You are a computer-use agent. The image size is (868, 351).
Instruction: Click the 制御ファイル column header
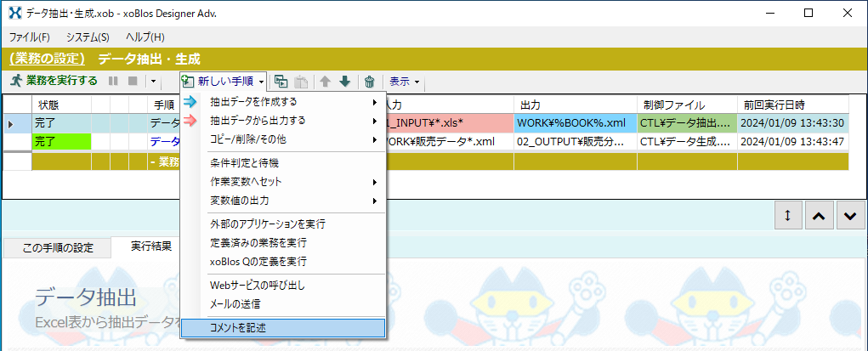[687, 105]
